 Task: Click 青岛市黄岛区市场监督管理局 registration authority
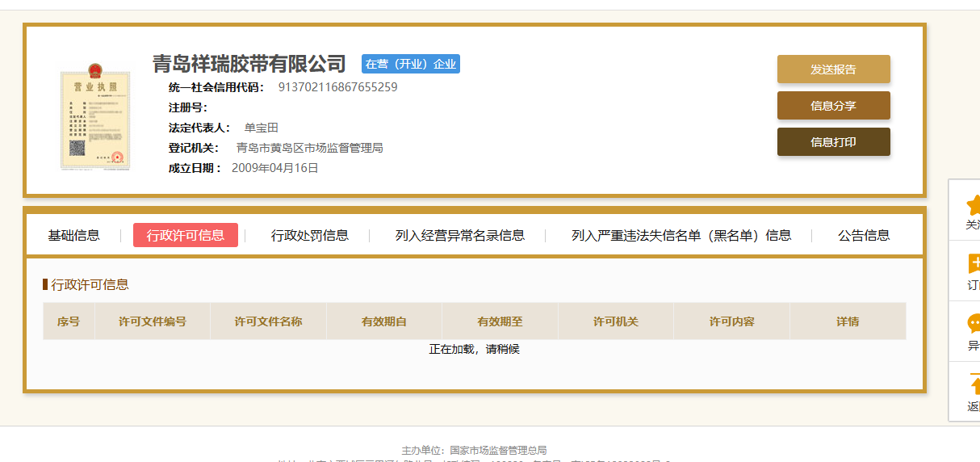309,148
